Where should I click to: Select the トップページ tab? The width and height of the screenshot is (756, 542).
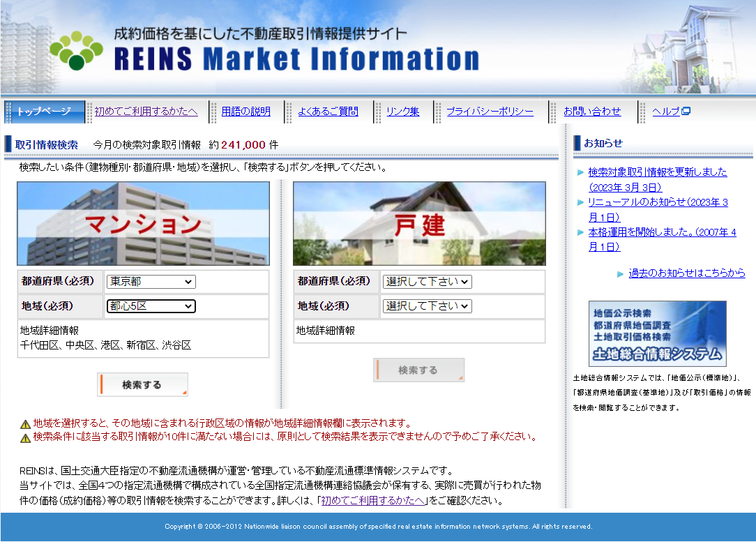45,112
